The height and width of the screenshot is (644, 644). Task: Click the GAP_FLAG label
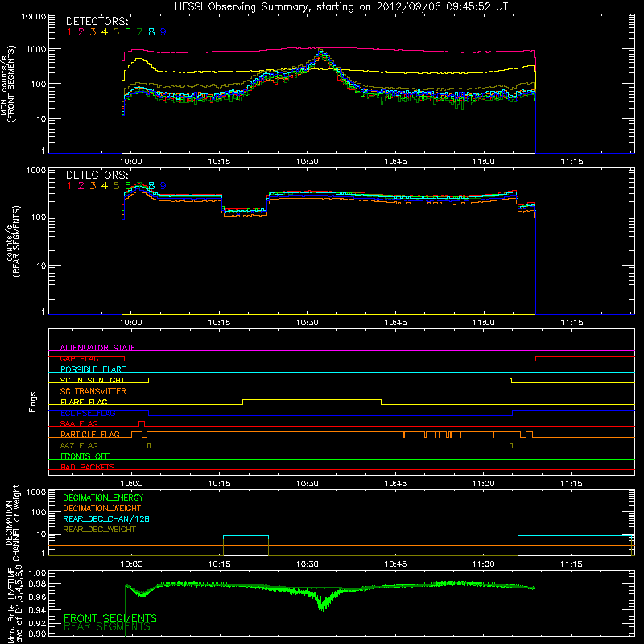click(79, 358)
